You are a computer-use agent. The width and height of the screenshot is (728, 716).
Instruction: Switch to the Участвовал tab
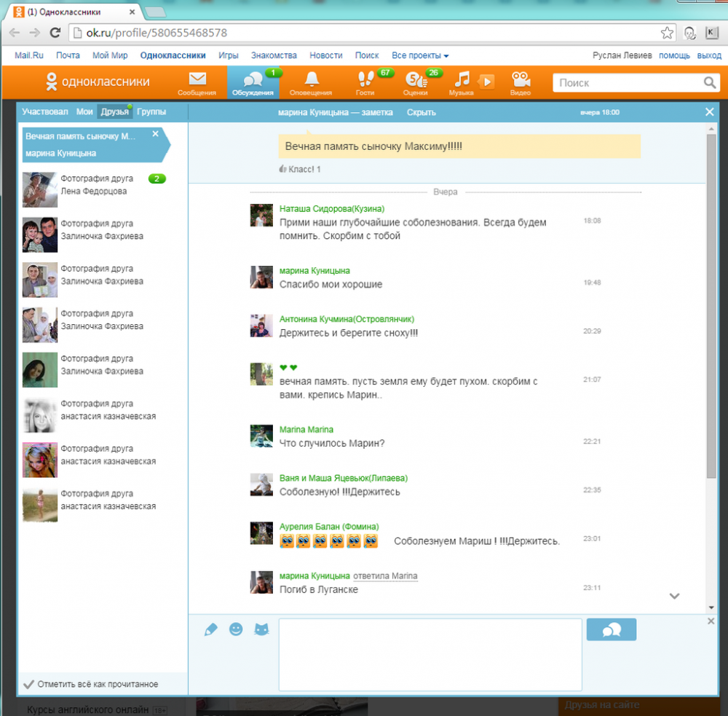[44, 111]
